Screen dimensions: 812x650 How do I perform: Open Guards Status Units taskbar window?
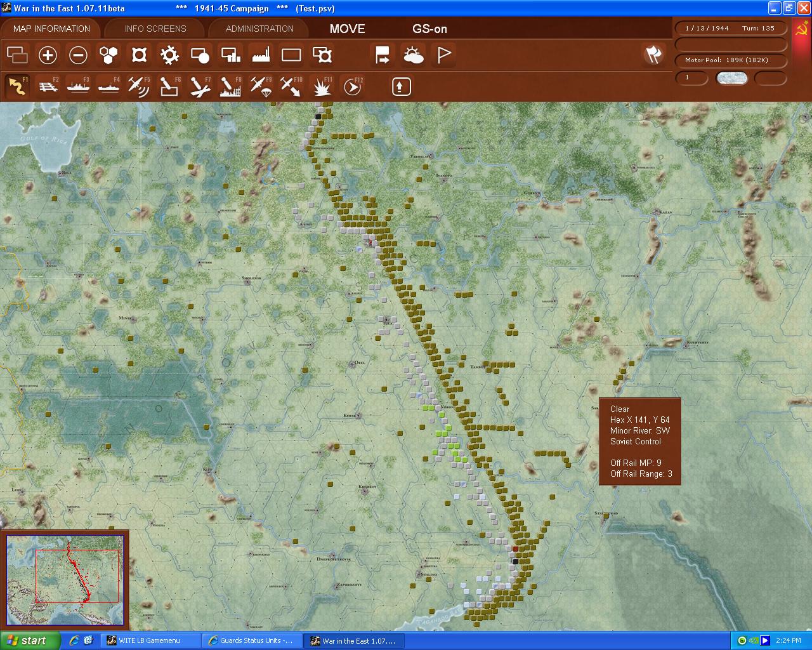251,640
